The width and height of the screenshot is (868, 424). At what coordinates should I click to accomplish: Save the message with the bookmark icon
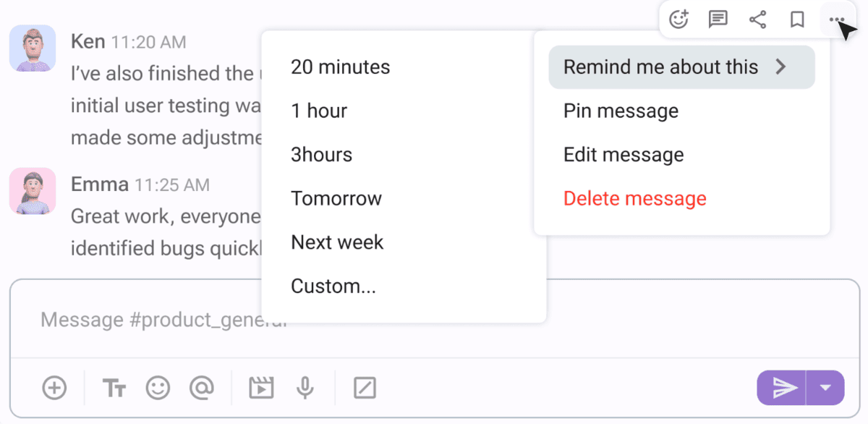pyautogui.click(x=796, y=19)
